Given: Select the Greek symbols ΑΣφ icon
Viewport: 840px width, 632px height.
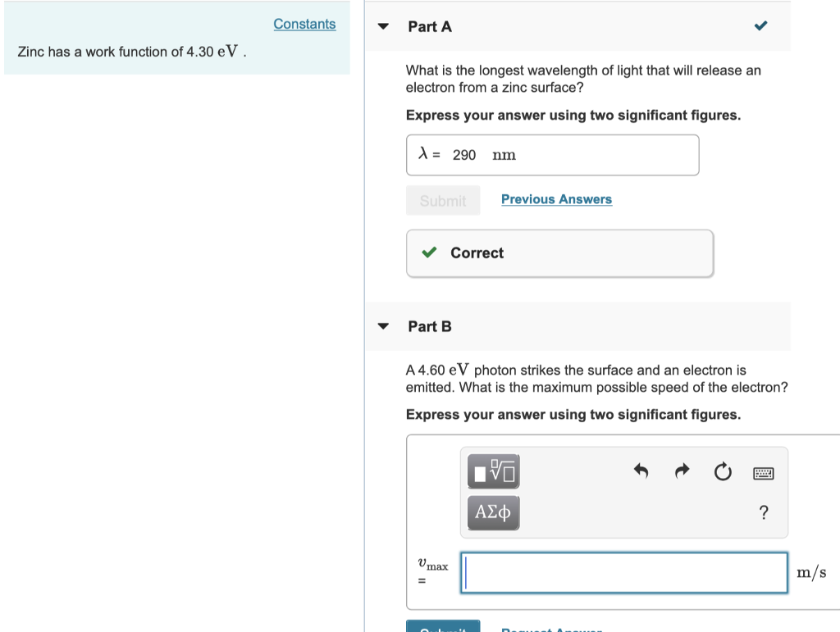Looking at the screenshot, I should [x=493, y=512].
